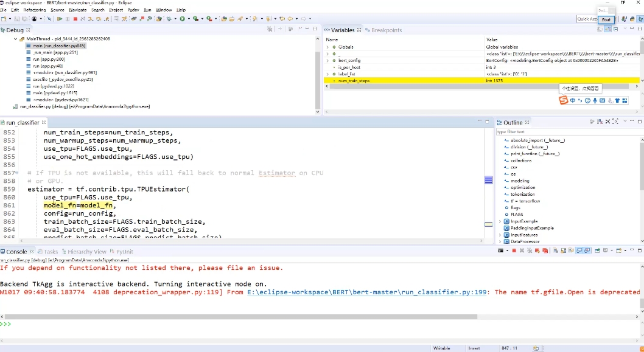Screen dimensions: 644x352
Task: Expand the Globals variable node
Action: [327, 47]
